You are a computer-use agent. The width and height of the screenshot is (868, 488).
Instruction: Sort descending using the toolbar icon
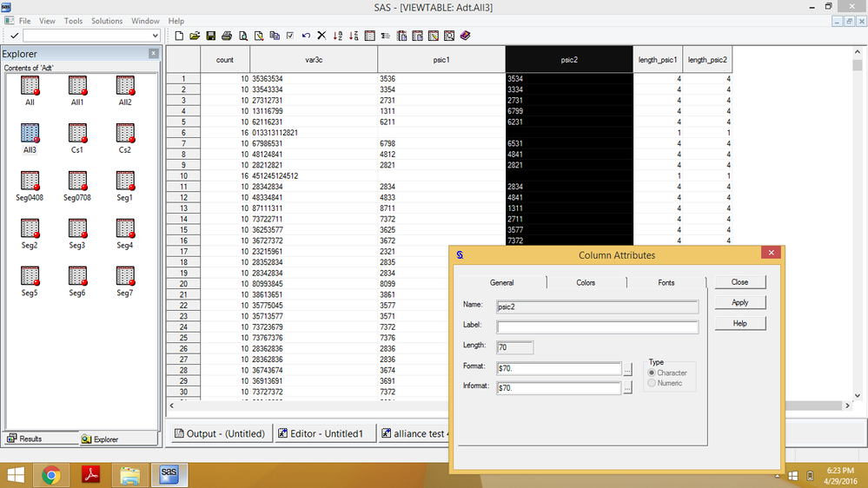click(354, 36)
